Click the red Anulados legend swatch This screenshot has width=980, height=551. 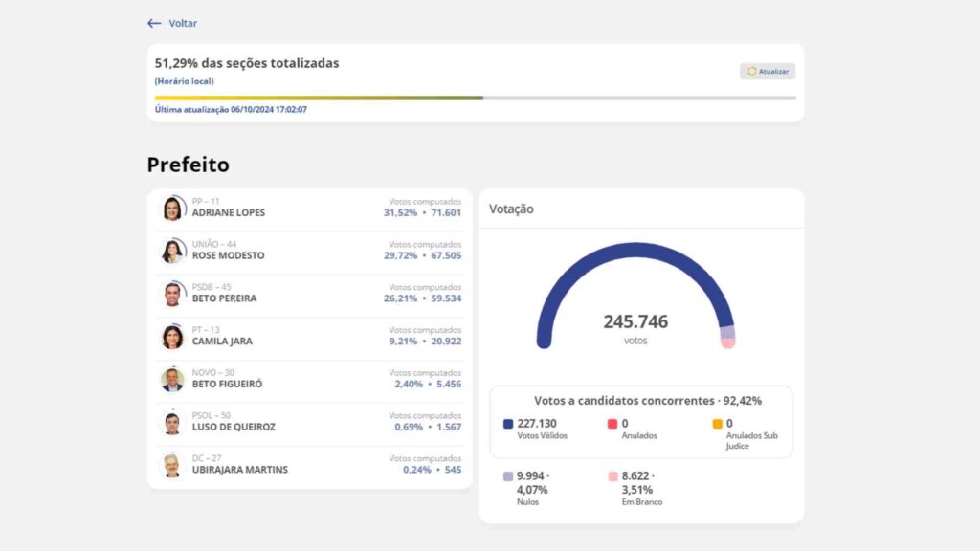click(612, 424)
